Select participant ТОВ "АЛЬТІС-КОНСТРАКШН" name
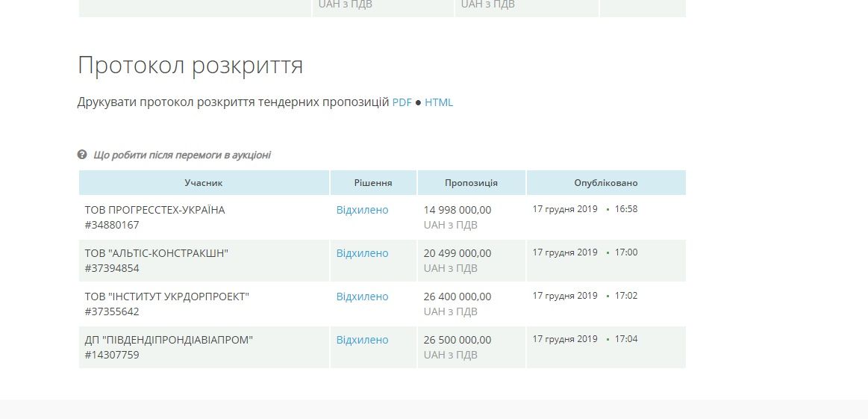The image size is (868, 419). coord(157,253)
